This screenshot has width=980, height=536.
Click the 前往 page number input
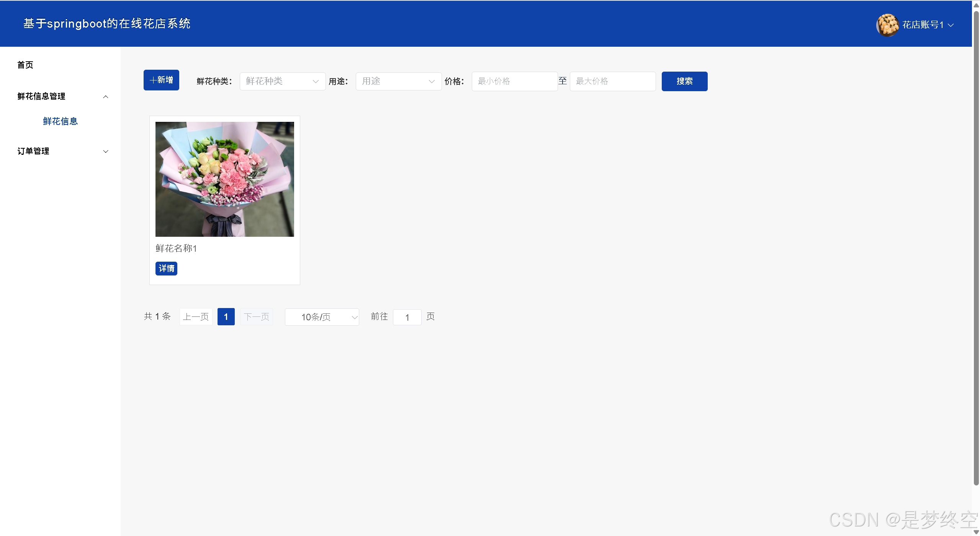click(407, 317)
